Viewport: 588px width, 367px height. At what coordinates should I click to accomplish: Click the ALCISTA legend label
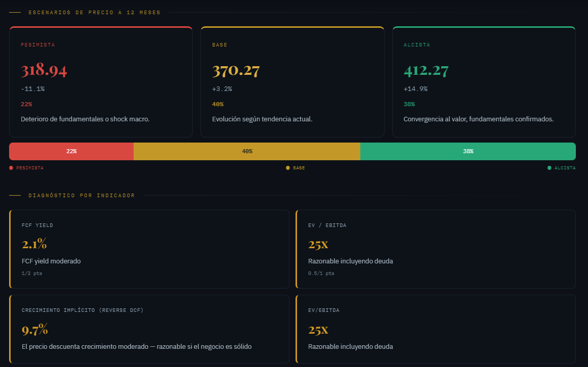point(565,168)
